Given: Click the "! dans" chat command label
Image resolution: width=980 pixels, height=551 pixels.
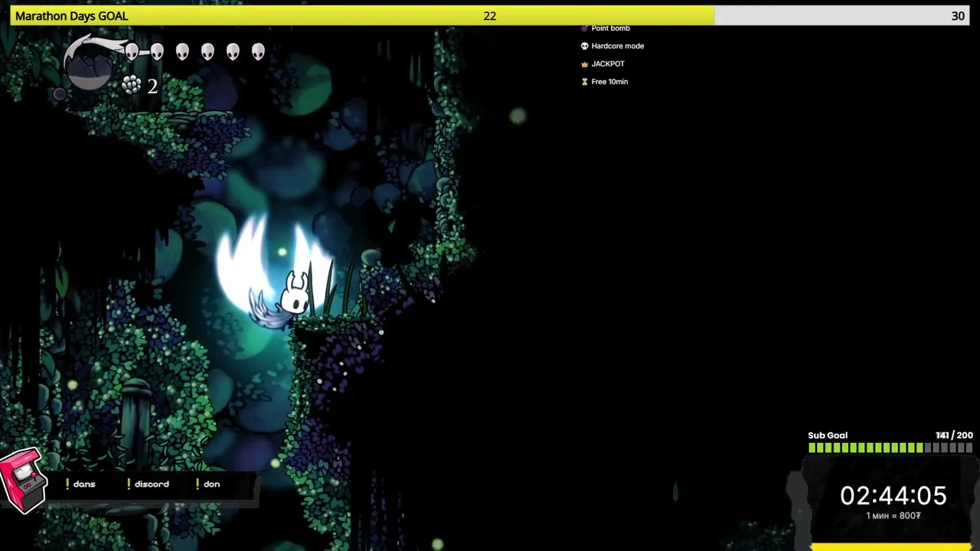Looking at the screenshot, I should (x=80, y=484).
